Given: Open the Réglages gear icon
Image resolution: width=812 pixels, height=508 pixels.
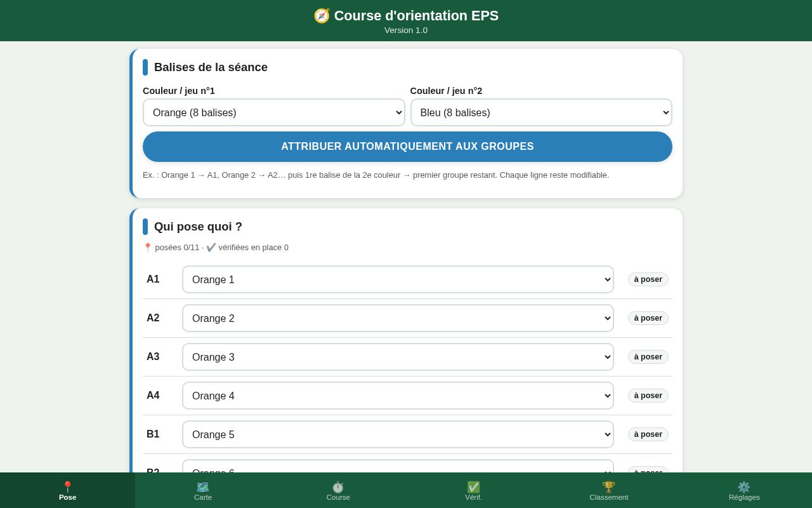Looking at the screenshot, I should pos(744,487).
